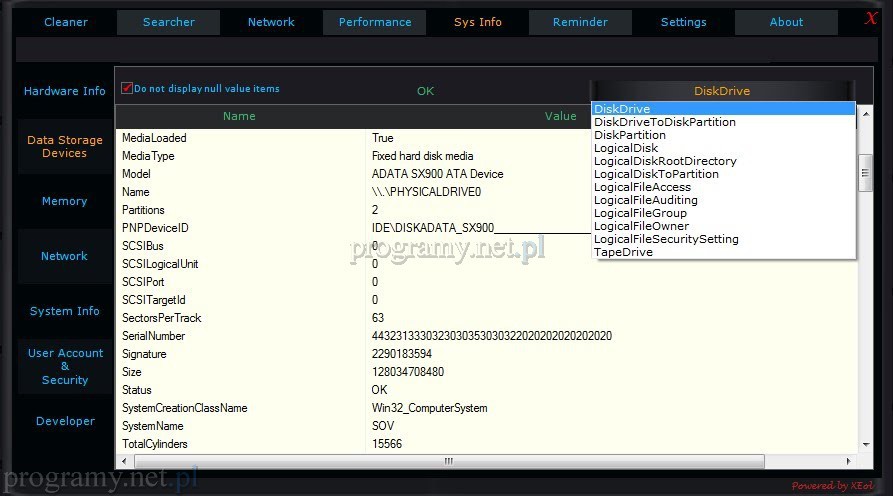Pick TapeDrive from the class list
Image resolution: width=893 pixels, height=496 pixels.
(623, 252)
